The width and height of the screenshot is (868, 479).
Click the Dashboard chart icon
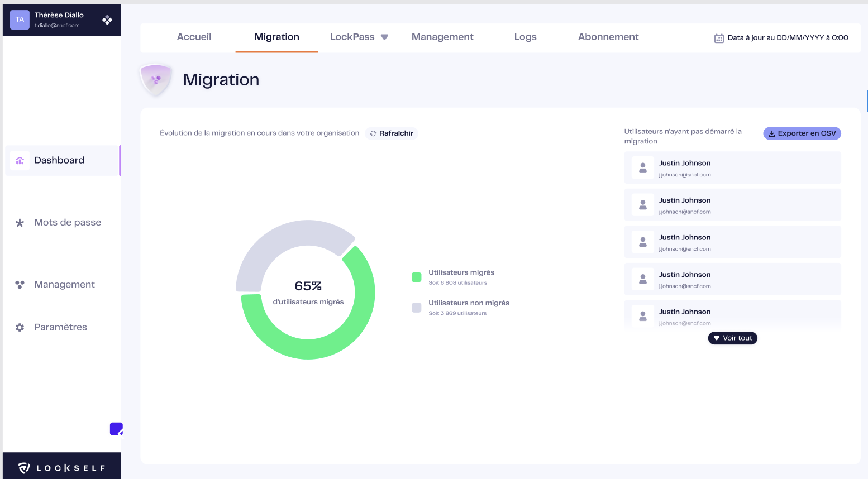[x=20, y=161]
